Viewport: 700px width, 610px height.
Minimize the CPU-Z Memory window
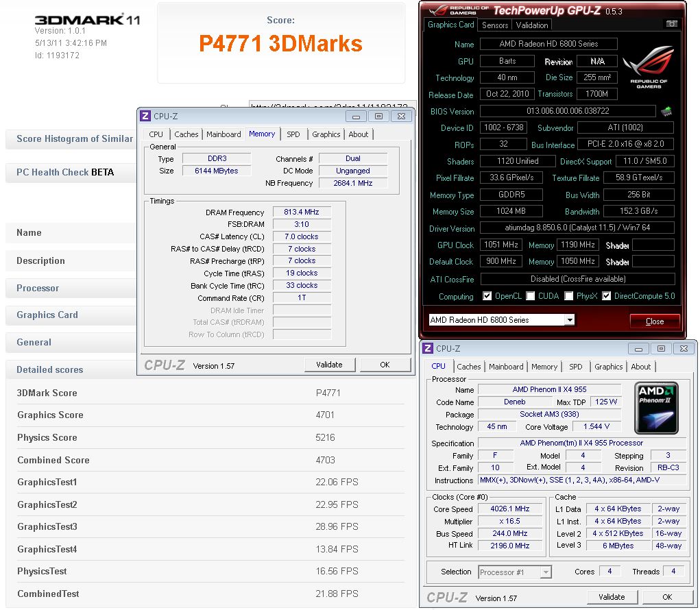pyautogui.click(x=356, y=117)
